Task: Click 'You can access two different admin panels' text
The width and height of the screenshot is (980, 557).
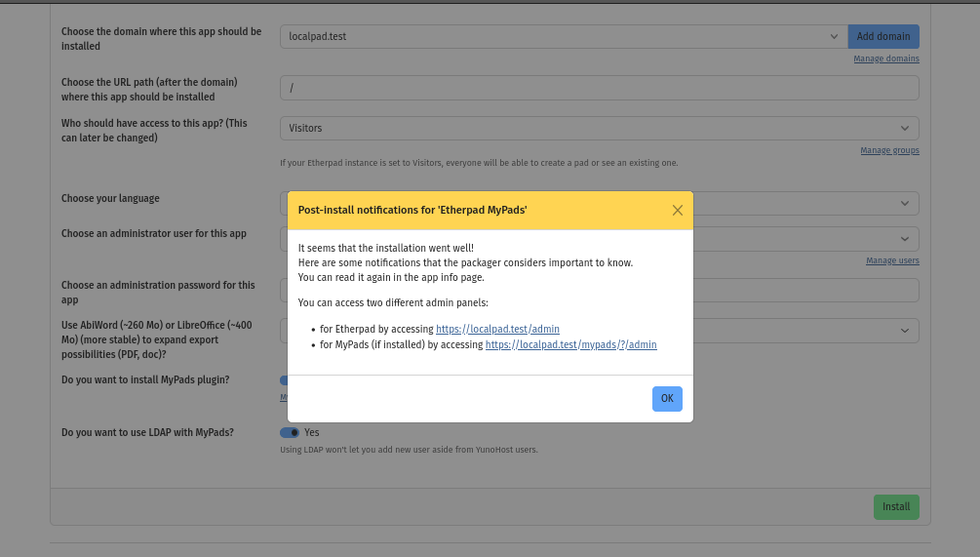Action: point(393,302)
